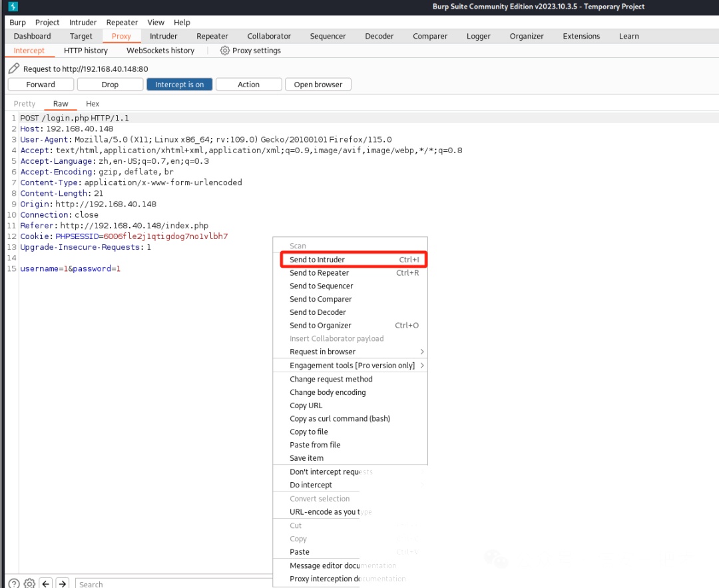
Task: Choose Send to Repeater from the context menu
Action: click(x=350, y=273)
